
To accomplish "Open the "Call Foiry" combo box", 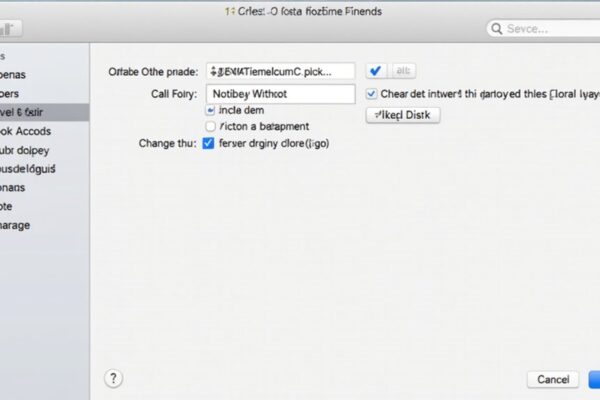I will [x=280, y=94].
